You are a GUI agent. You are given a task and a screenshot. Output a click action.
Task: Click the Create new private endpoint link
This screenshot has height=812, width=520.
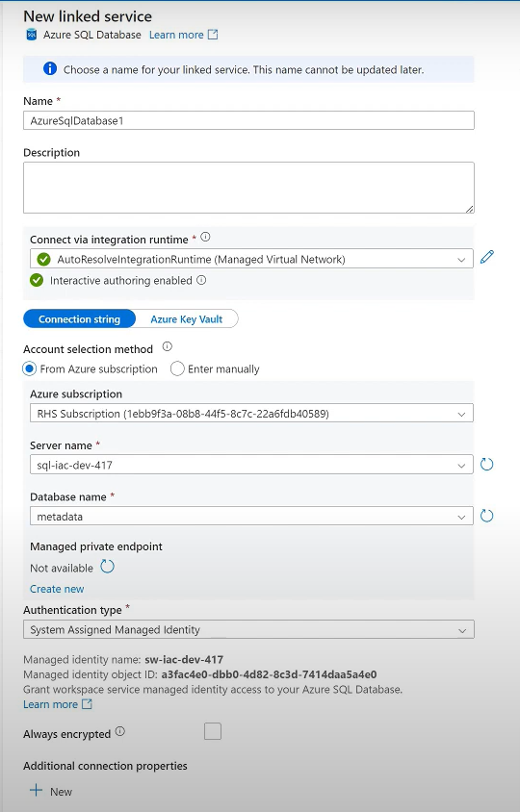tap(57, 589)
